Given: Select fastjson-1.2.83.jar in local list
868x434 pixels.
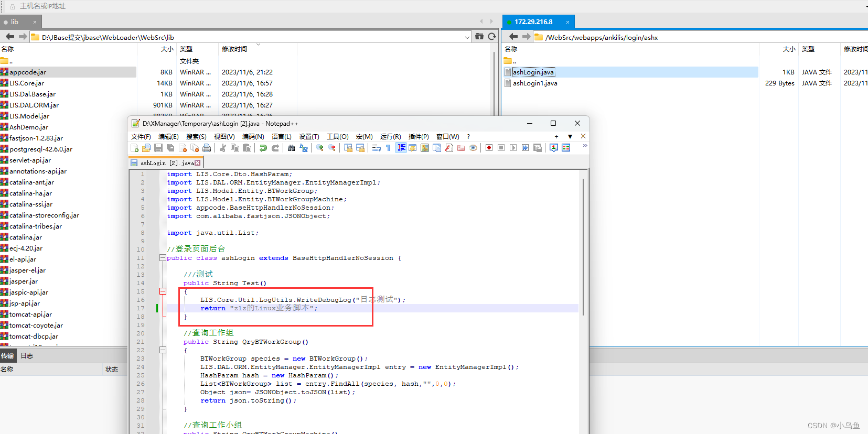Looking at the screenshot, I should (x=36, y=138).
